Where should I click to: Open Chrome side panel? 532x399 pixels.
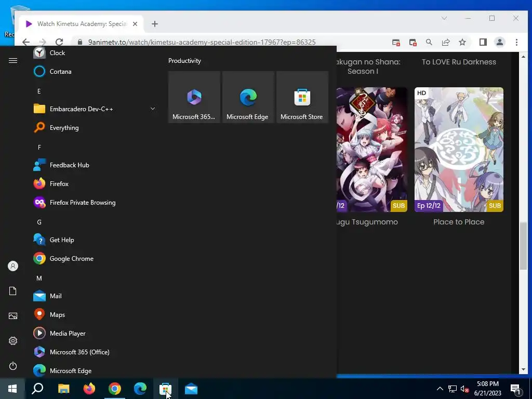coord(483,42)
